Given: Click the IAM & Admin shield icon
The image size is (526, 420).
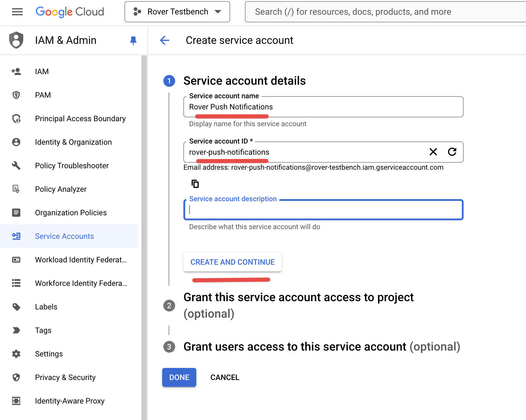Looking at the screenshot, I should pyautogui.click(x=16, y=40).
